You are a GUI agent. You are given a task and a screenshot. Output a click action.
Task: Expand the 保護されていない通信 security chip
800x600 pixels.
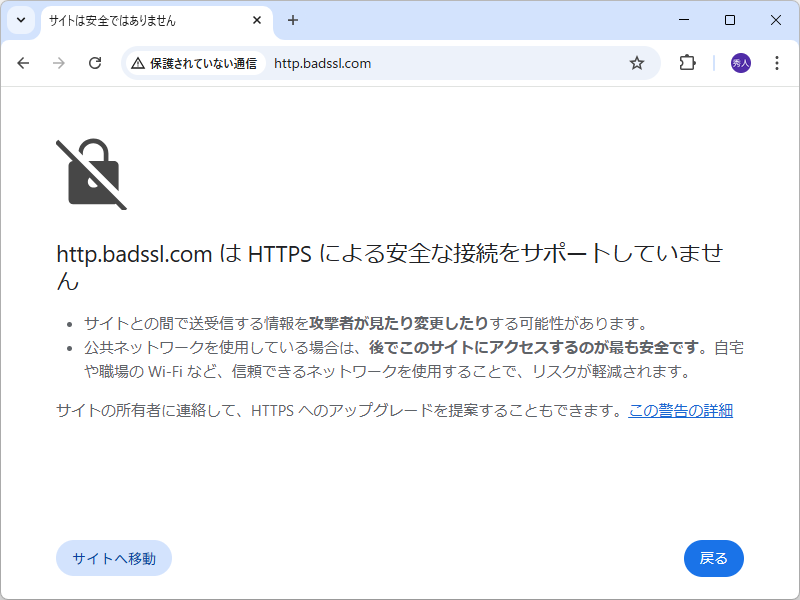coord(195,62)
